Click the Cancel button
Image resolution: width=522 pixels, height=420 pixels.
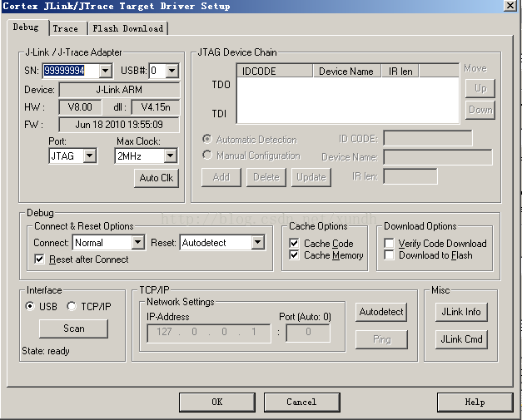tap(302, 403)
